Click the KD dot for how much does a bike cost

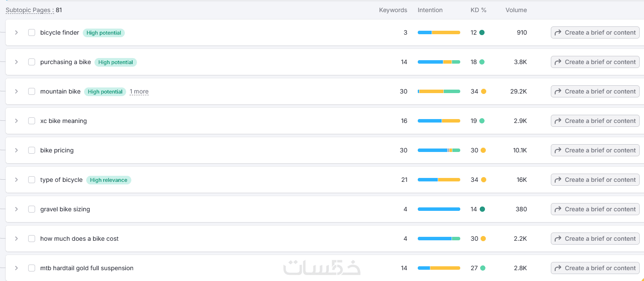[x=483, y=239]
